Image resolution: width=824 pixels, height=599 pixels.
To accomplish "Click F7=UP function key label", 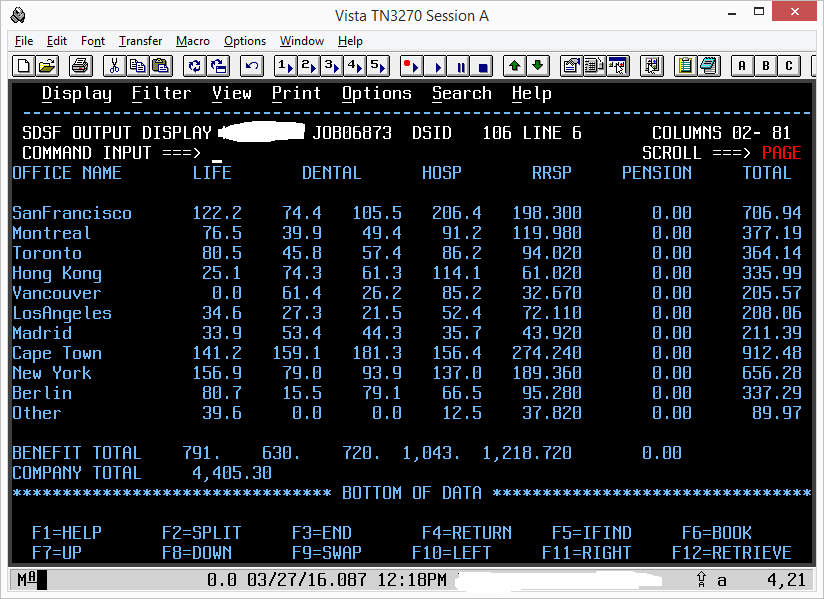I will coord(57,553).
